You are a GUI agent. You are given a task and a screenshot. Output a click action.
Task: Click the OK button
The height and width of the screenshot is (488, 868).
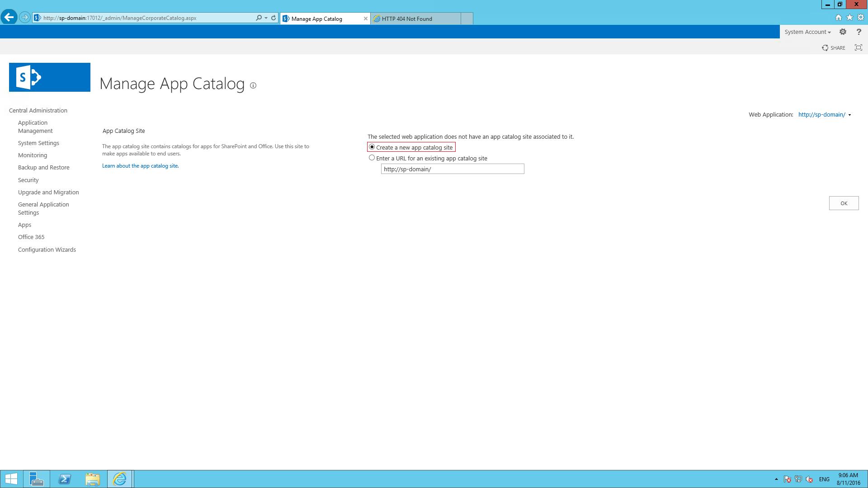pyautogui.click(x=844, y=203)
